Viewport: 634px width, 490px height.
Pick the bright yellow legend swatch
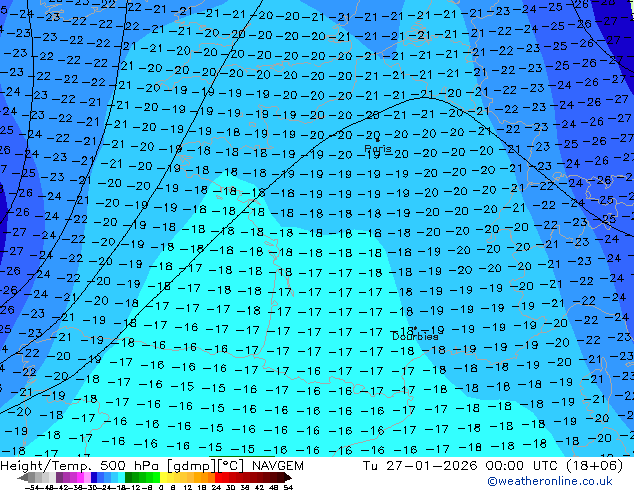point(163,477)
